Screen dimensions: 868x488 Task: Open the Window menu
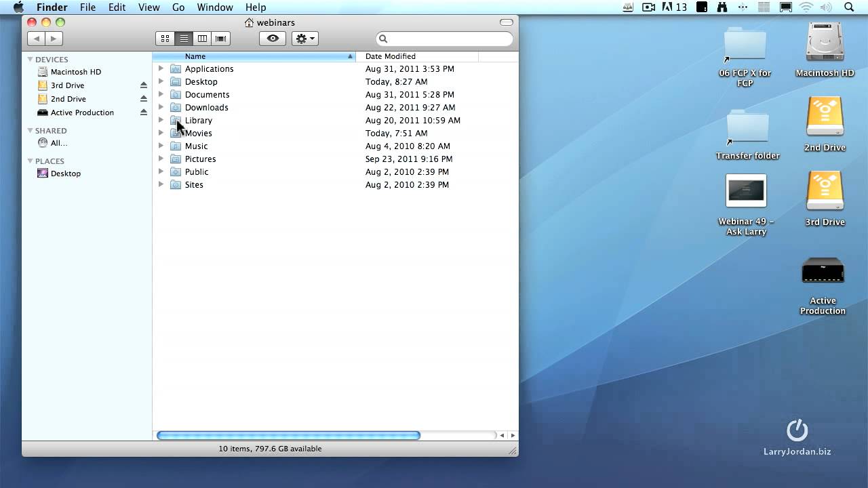[215, 7]
